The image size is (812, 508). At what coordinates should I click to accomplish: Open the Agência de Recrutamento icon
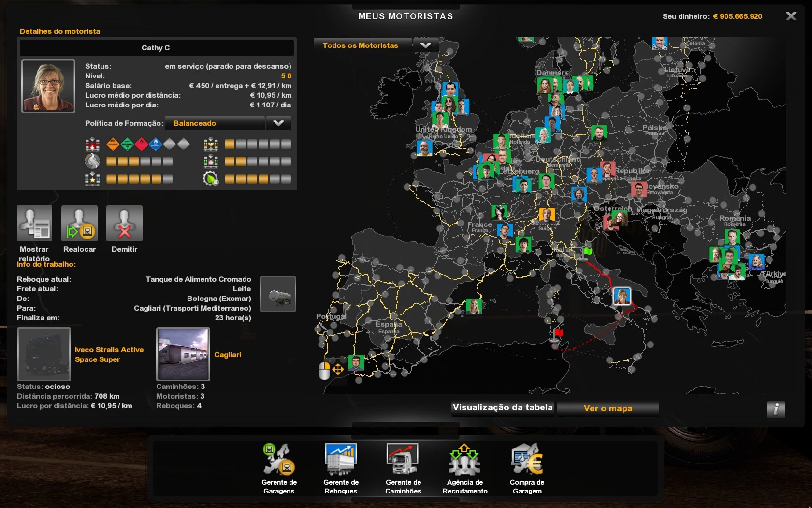[x=464, y=460]
